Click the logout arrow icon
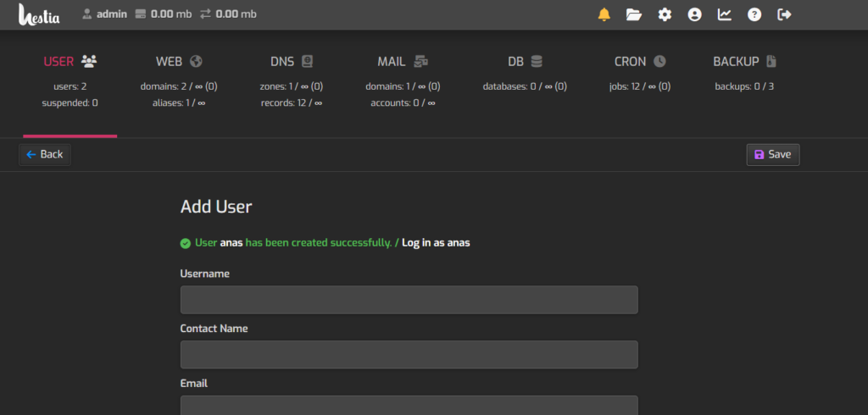 [784, 14]
